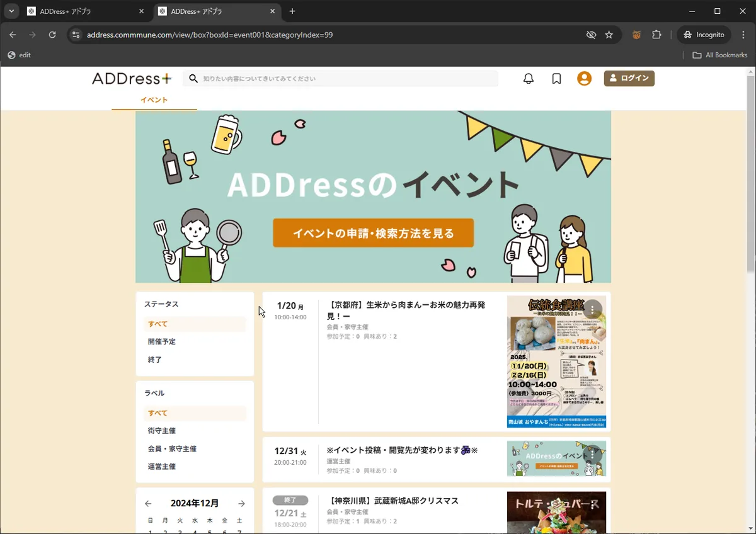Go to previous calendar month
756x534 pixels.
tap(148, 504)
